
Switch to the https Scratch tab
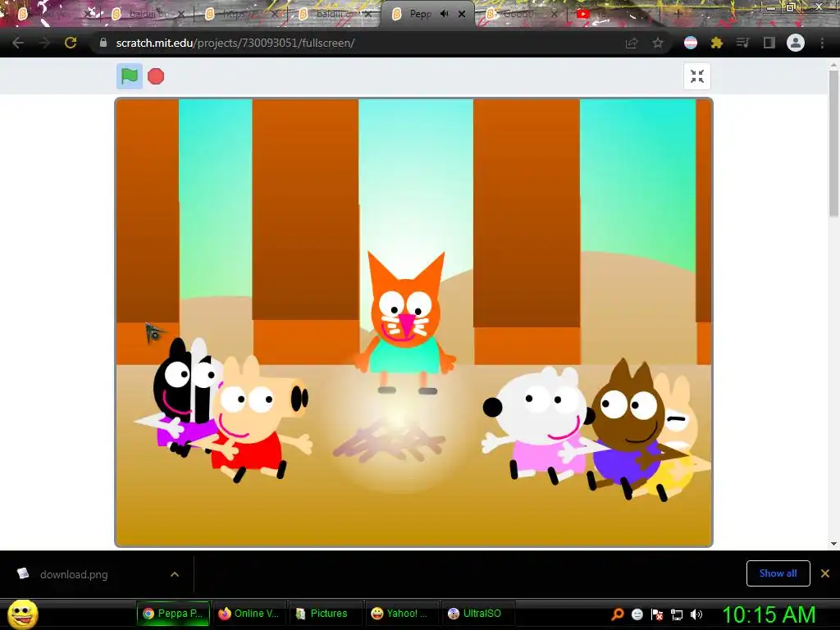tap(241, 14)
